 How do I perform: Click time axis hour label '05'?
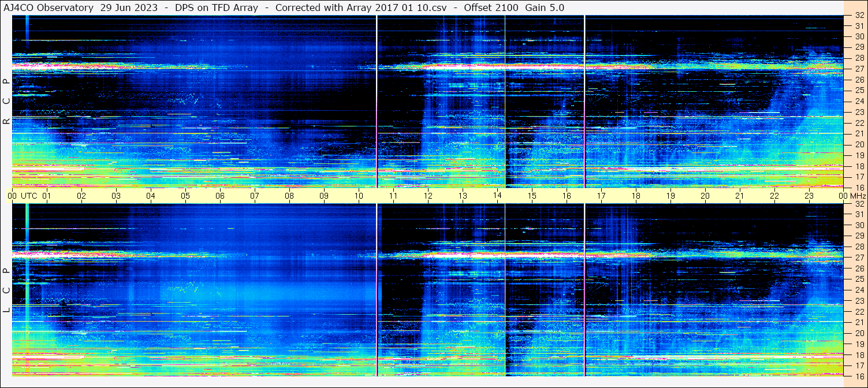[185, 196]
